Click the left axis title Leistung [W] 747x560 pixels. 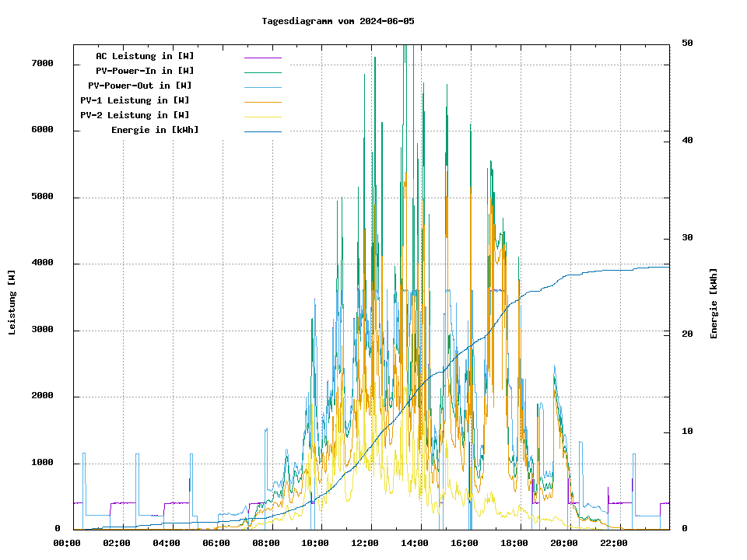(12, 303)
